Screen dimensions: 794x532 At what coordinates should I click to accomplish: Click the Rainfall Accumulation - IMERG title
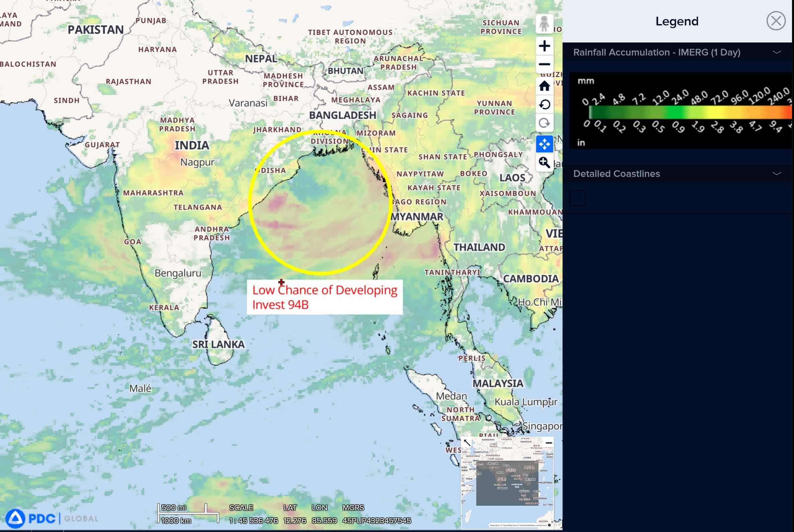pos(657,52)
